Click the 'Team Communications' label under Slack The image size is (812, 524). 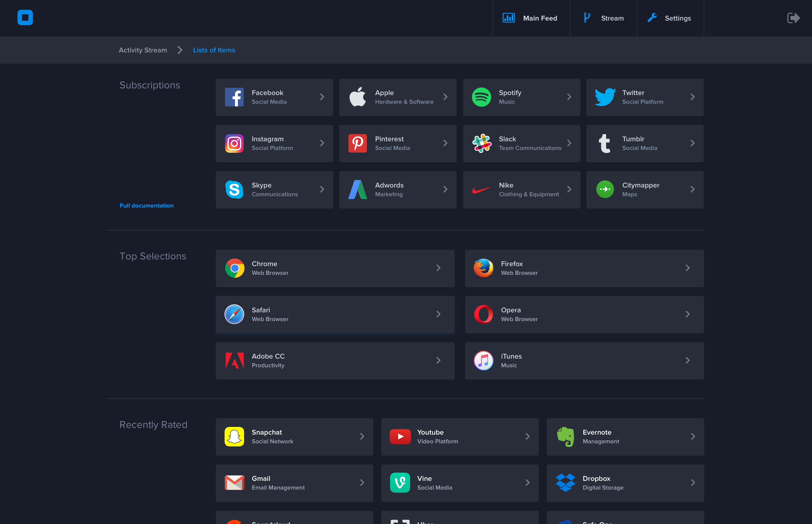(530, 148)
